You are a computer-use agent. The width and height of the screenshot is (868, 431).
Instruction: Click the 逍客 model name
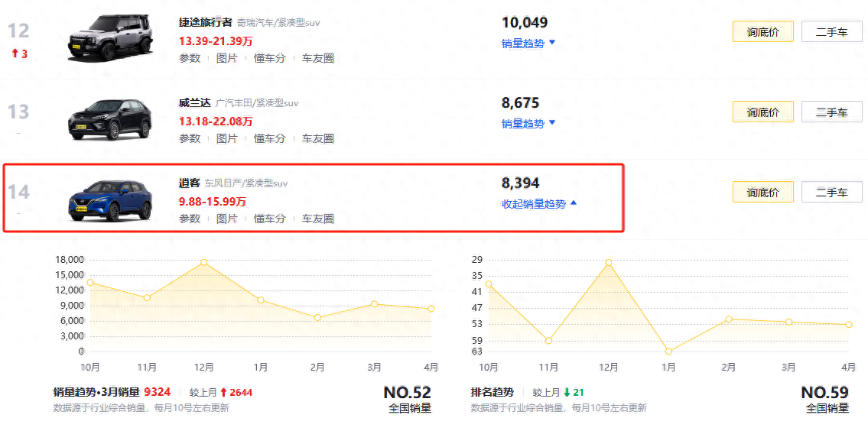[190, 183]
